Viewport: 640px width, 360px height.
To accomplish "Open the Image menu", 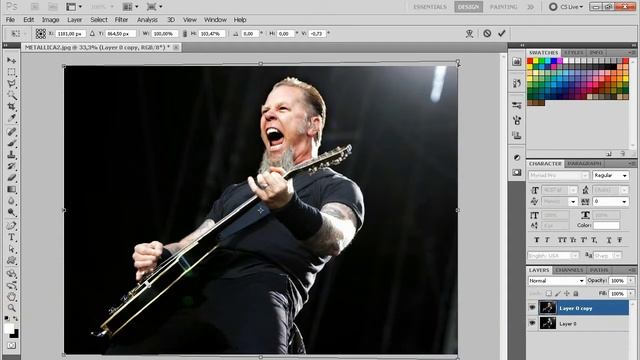I will click(x=51, y=20).
